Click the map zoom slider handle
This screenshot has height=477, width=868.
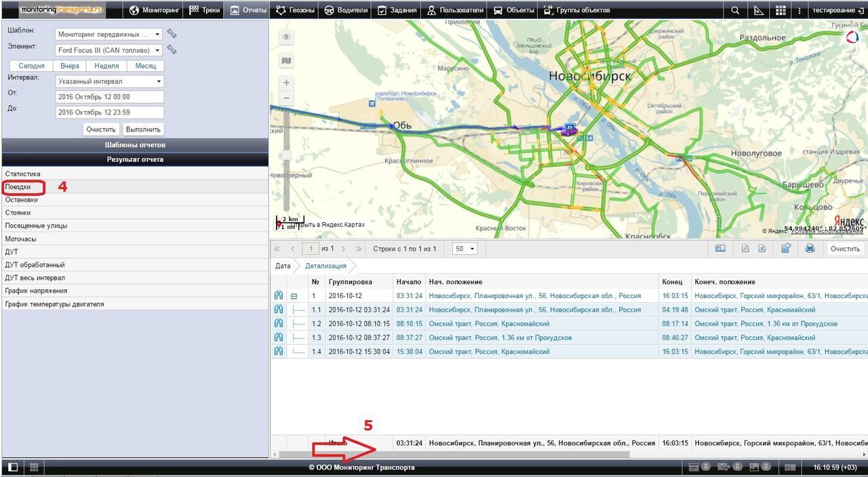click(x=286, y=155)
